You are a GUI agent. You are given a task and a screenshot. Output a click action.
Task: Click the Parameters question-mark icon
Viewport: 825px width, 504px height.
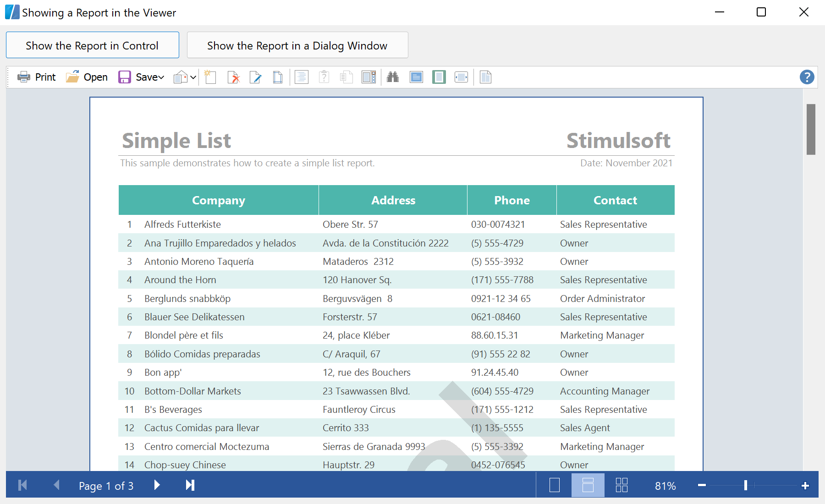[x=324, y=77]
